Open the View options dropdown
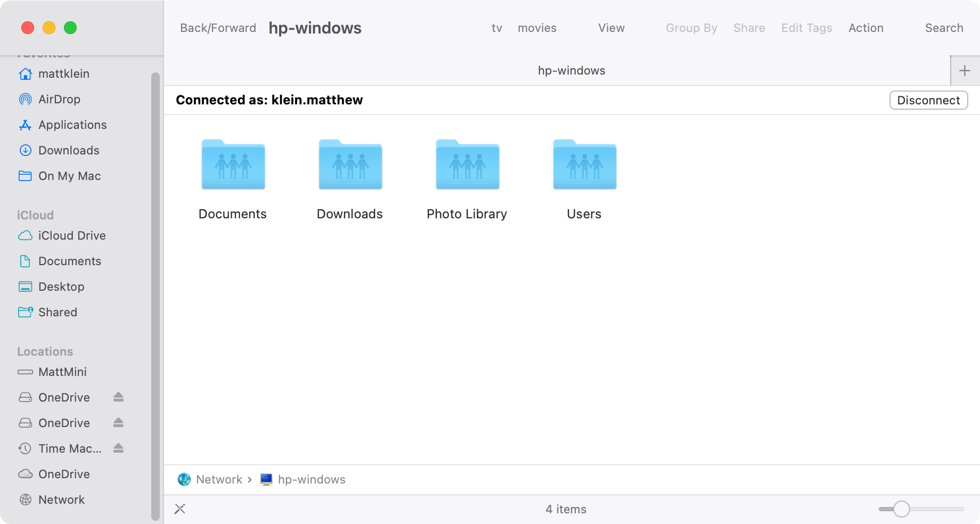This screenshot has width=980, height=524. click(611, 28)
